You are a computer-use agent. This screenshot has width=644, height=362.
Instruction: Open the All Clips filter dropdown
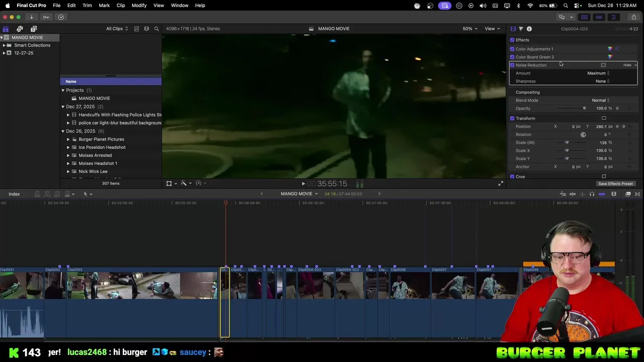point(117,29)
